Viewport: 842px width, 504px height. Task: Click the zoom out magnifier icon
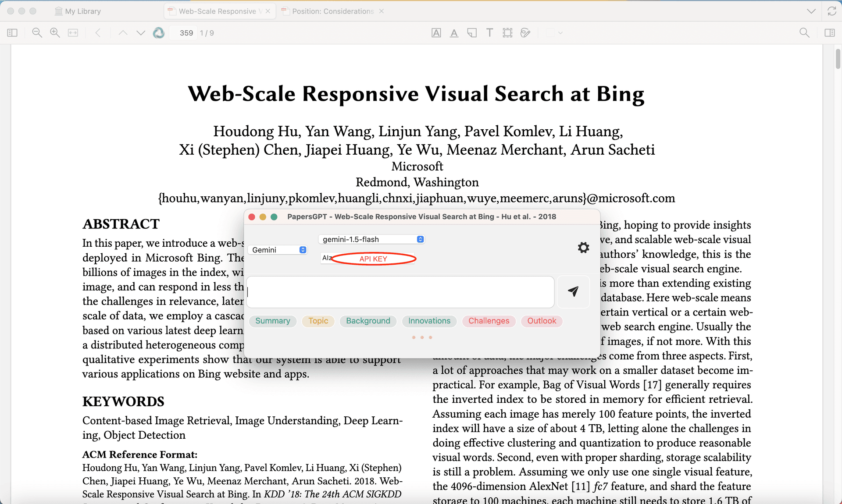(37, 33)
